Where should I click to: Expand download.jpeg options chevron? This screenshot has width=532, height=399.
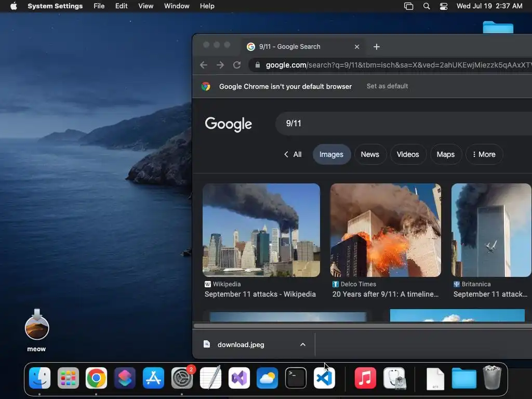click(303, 345)
